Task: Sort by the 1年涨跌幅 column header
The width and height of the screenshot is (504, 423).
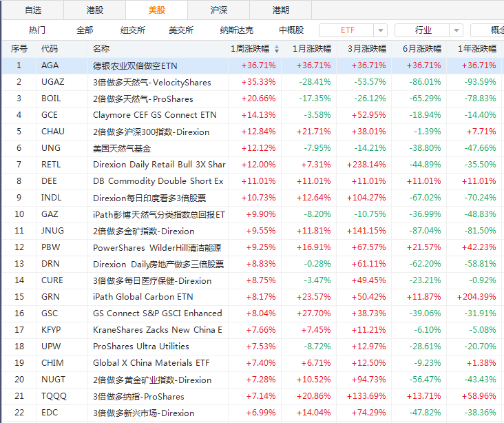Action: click(477, 49)
